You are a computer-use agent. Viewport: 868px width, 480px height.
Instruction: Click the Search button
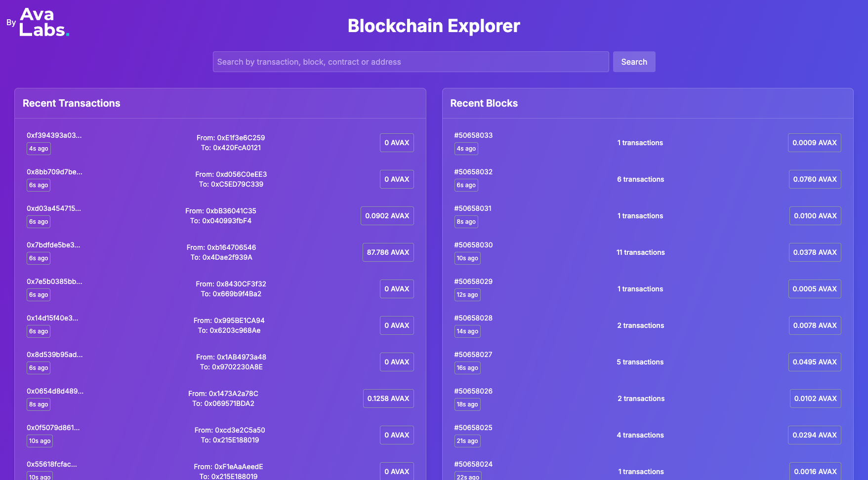coord(634,62)
